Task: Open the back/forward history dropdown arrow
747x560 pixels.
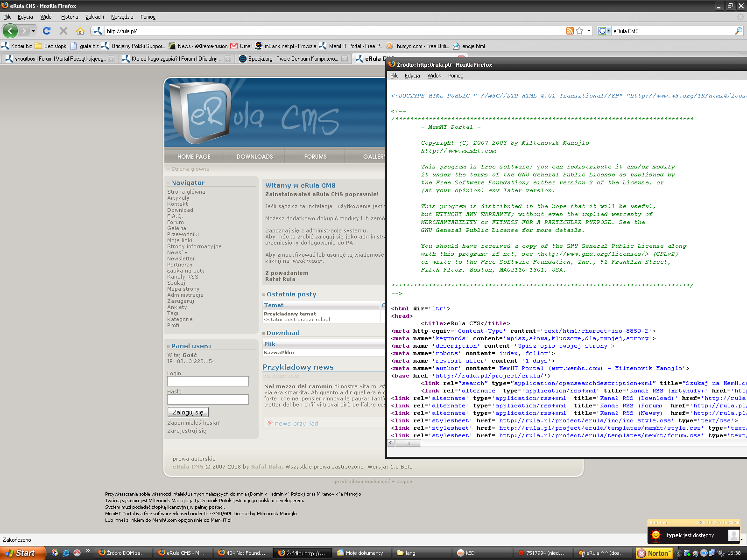Action: 33,31
